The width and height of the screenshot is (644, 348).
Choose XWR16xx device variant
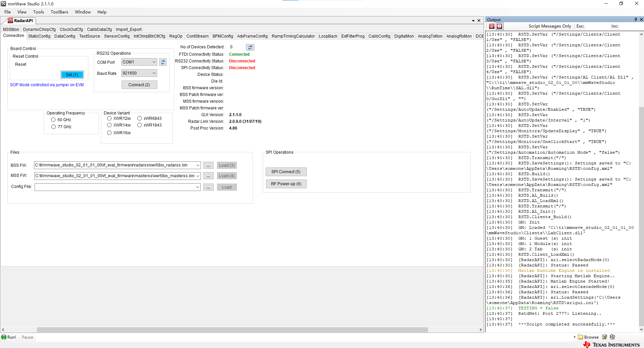(109, 133)
